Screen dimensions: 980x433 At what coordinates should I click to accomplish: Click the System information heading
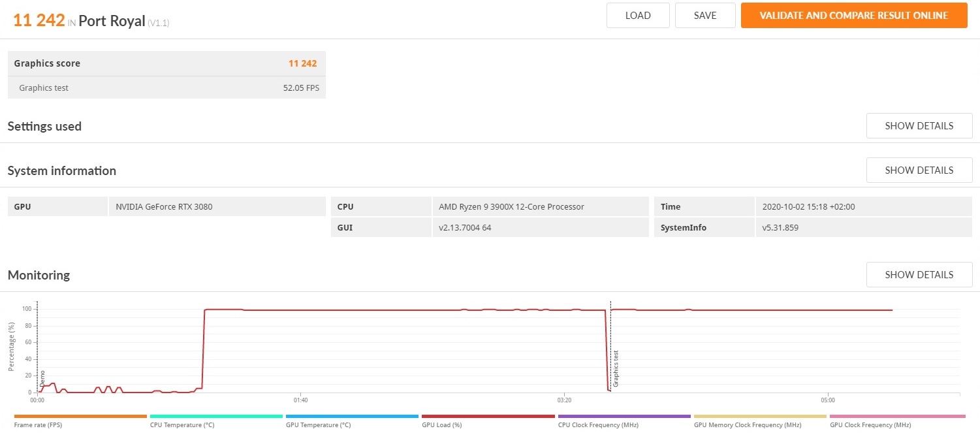point(62,170)
